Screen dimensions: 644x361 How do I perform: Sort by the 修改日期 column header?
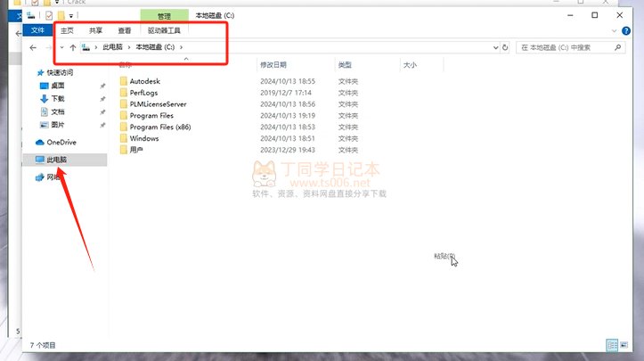coord(273,65)
